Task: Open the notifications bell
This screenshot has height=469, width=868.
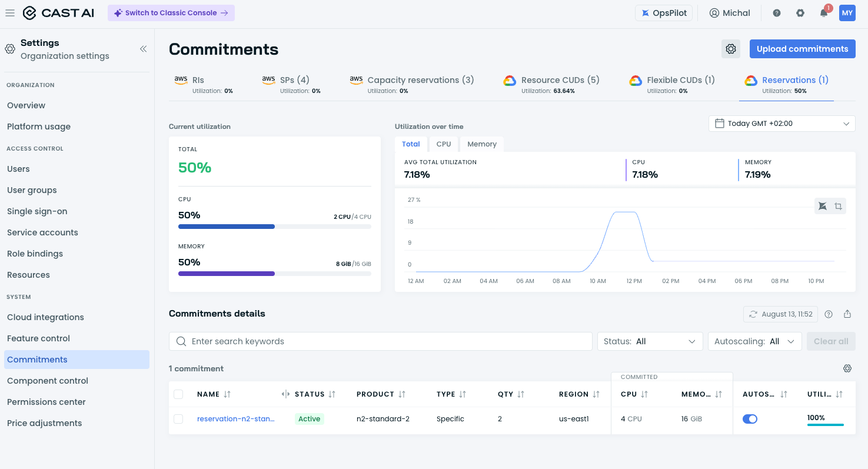Action: (824, 13)
